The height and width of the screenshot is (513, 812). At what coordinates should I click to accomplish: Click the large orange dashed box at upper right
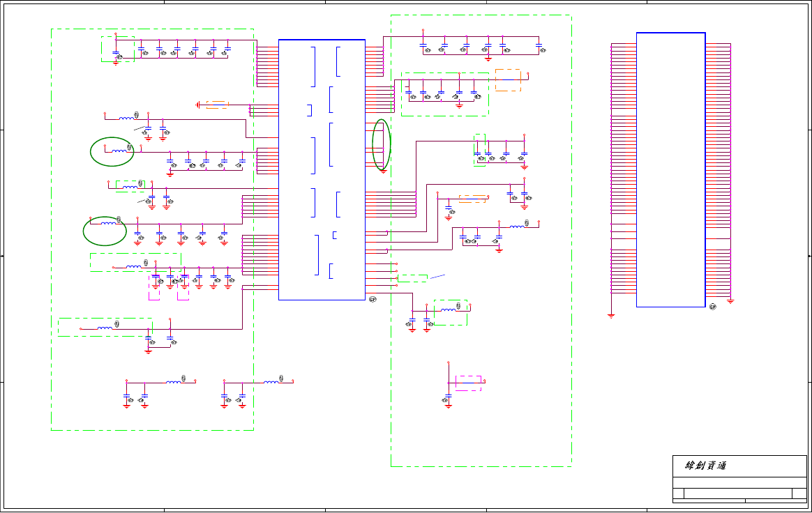click(508, 80)
